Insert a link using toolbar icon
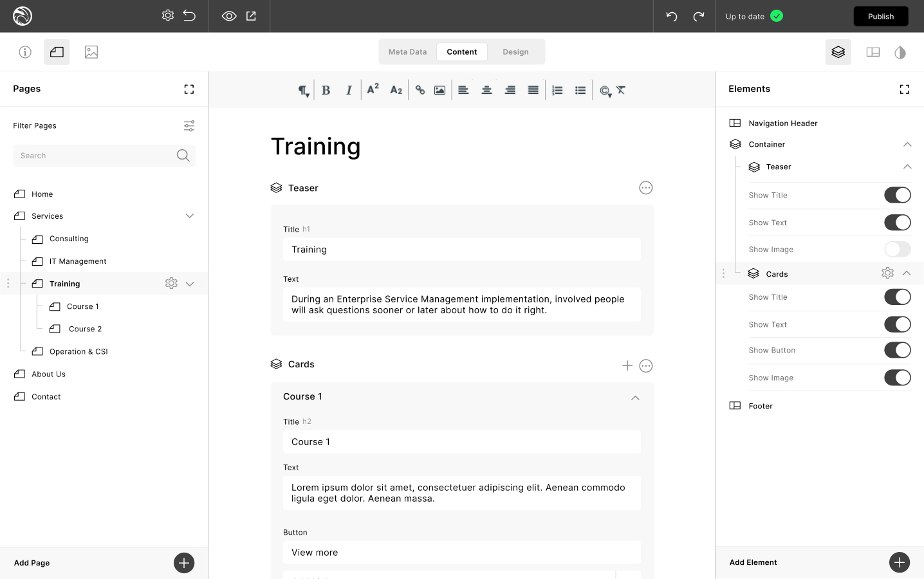The height and width of the screenshot is (579, 924). 420,90
